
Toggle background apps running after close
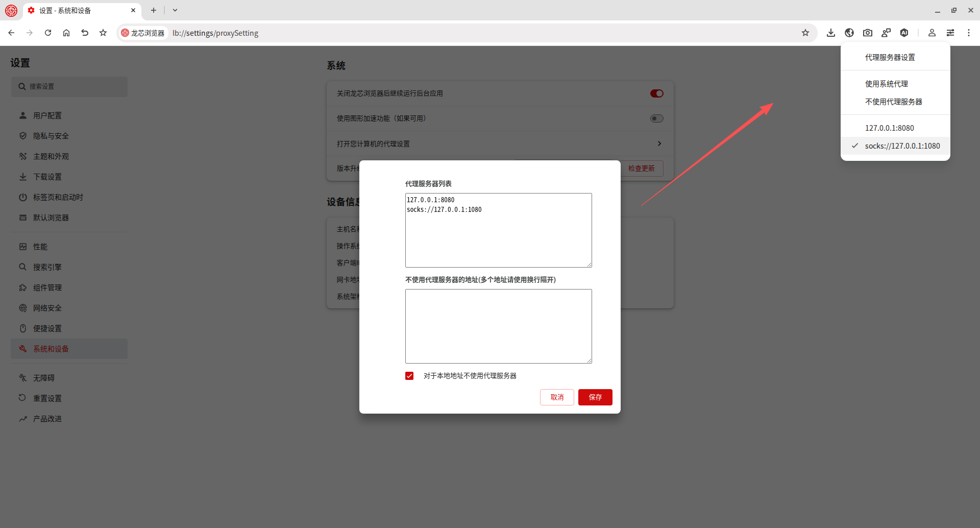click(656, 93)
